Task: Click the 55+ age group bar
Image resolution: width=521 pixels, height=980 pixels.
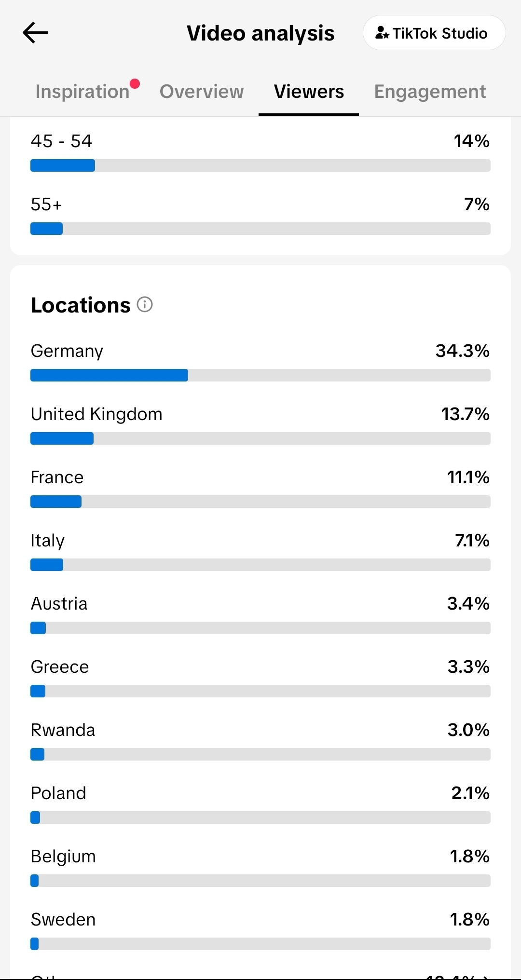Action: tap(260, 229)
